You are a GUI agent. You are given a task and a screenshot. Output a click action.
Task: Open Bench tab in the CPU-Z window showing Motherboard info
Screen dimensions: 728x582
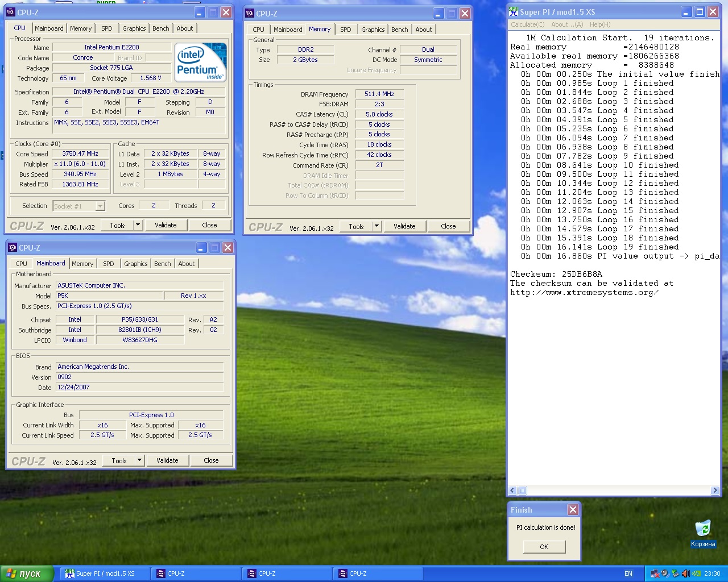pyautogui.click(x=163, y=264)
